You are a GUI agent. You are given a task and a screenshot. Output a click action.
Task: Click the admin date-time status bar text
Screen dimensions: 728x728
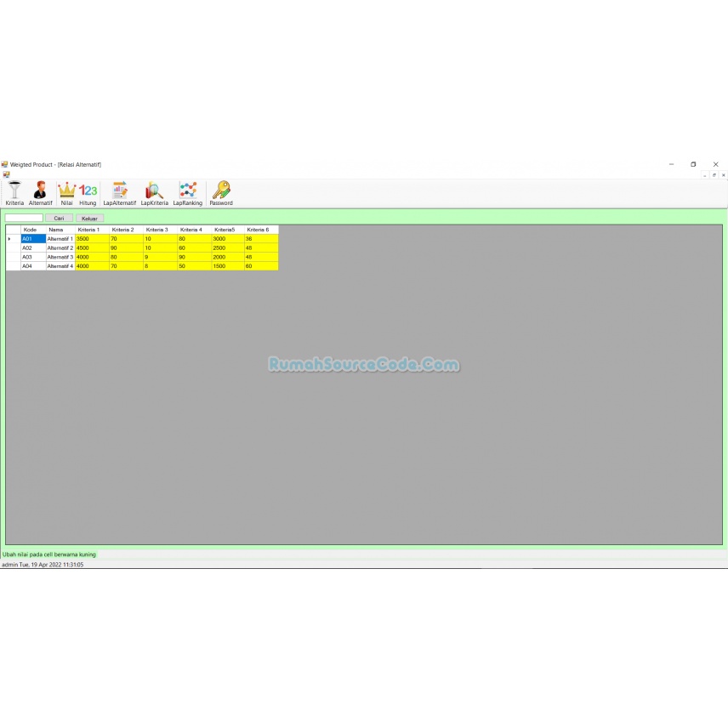[43, 565]
